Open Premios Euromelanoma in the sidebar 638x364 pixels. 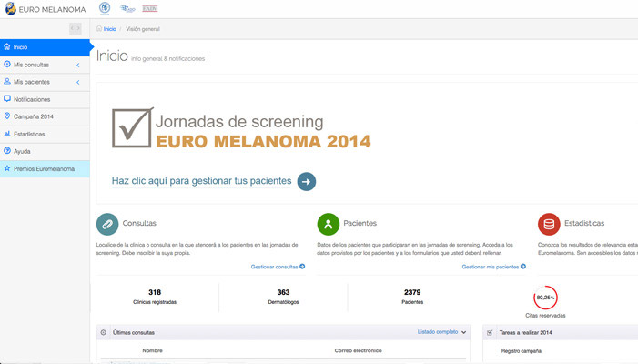45,168
